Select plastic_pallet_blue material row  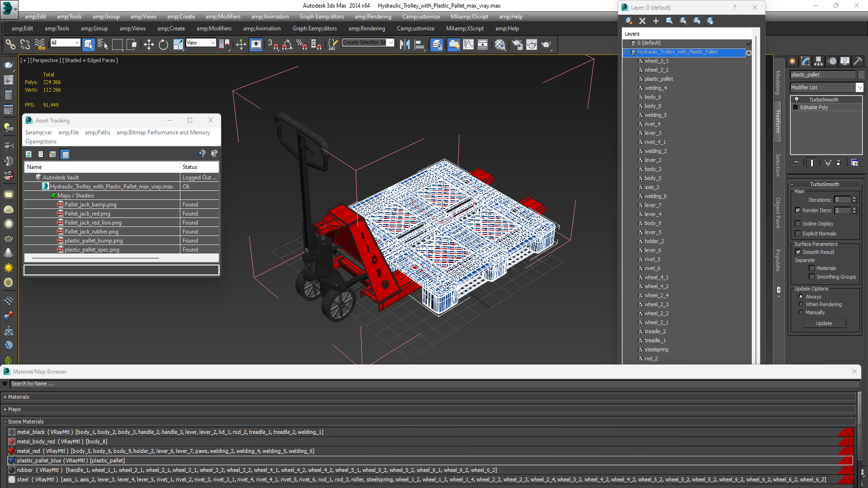click(x=71, y=460)
